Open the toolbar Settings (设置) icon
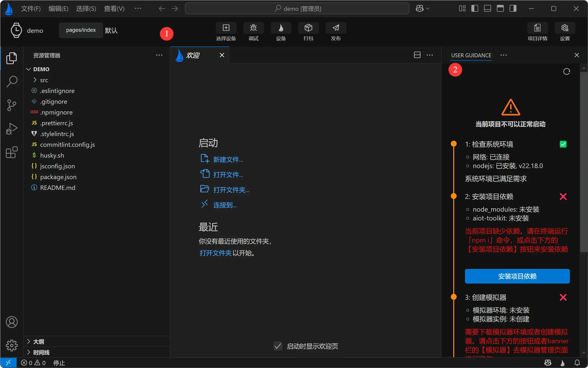Viewport: 588px width, 368px height. (x=565, y=32)
